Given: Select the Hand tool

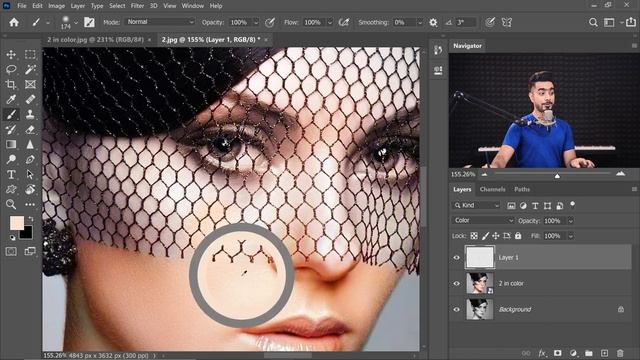Looking at the screenshot, I should [x=30, y=189].
